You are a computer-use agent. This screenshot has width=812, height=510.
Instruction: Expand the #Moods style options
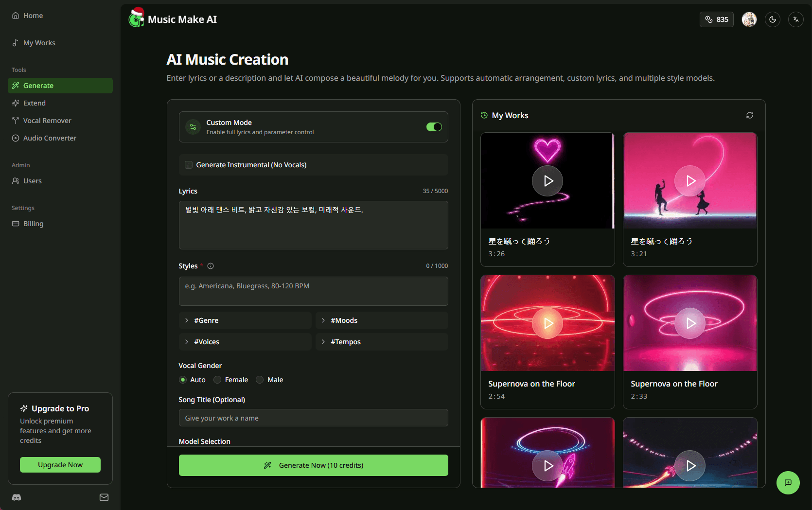coord(381,320)
